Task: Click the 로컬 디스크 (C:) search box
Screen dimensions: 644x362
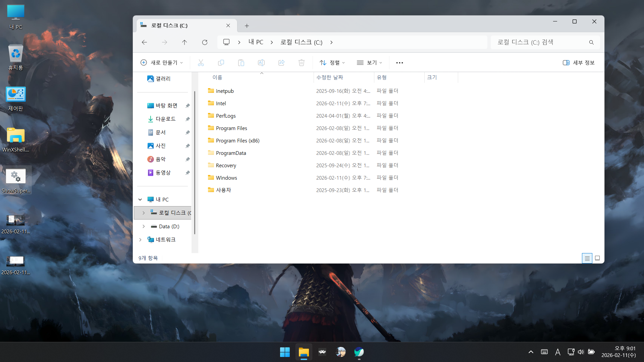Action: click(x=540, y=42)
